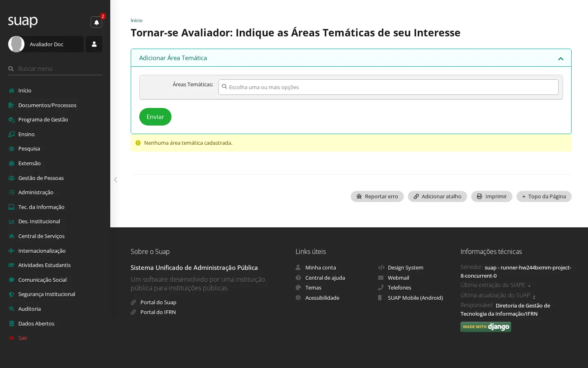Open the Áreas Temáticas multi-select field

388,87
